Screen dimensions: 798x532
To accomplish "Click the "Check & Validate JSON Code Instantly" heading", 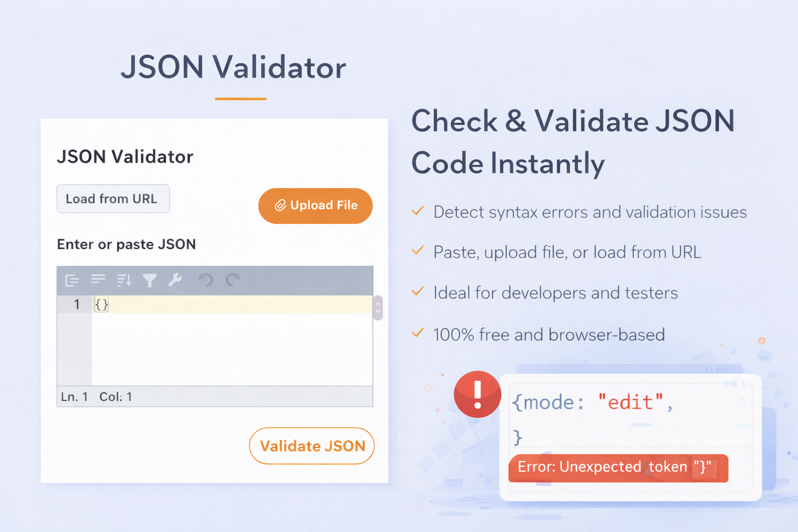I will [573, 142].
